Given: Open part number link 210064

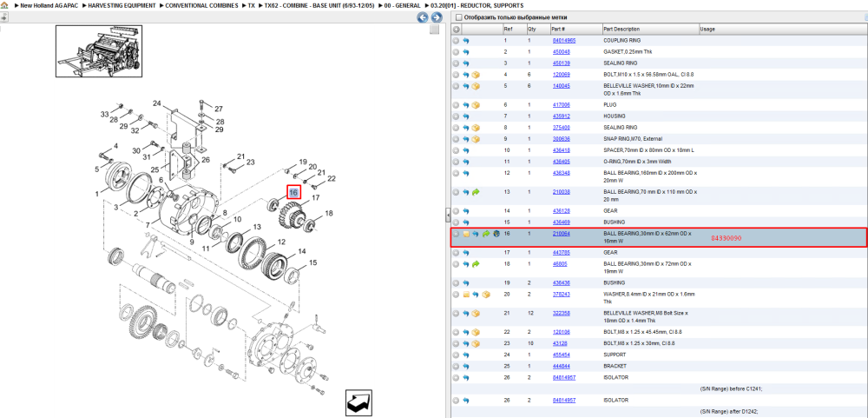Looking at the screenshot, I should coord(561,234).
